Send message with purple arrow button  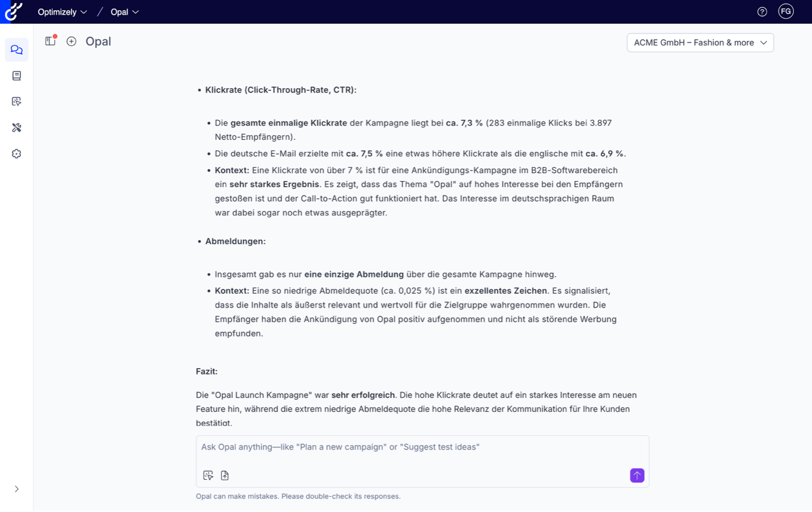point(637,476)
